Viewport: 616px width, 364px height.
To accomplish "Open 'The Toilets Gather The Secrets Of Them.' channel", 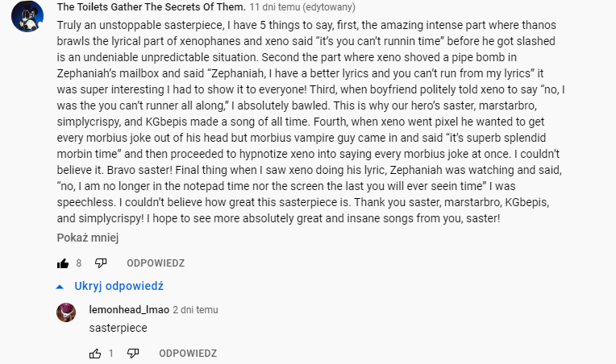I will (x=151, y=6).
